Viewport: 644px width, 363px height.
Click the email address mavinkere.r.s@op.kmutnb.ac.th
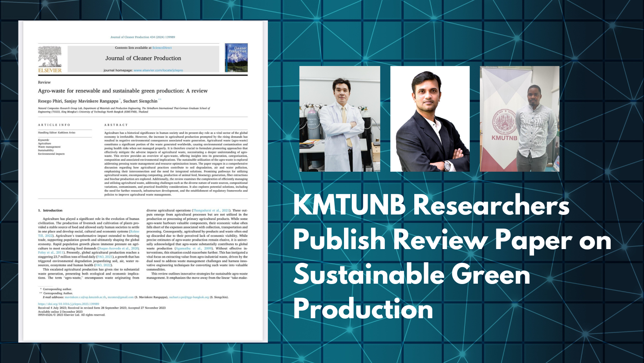coord(85,297)
